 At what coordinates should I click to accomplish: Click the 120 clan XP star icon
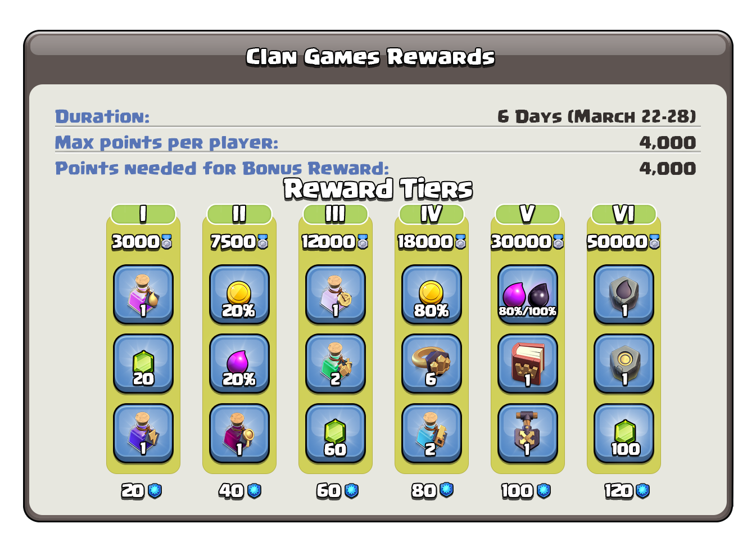(x=642, y=491)
